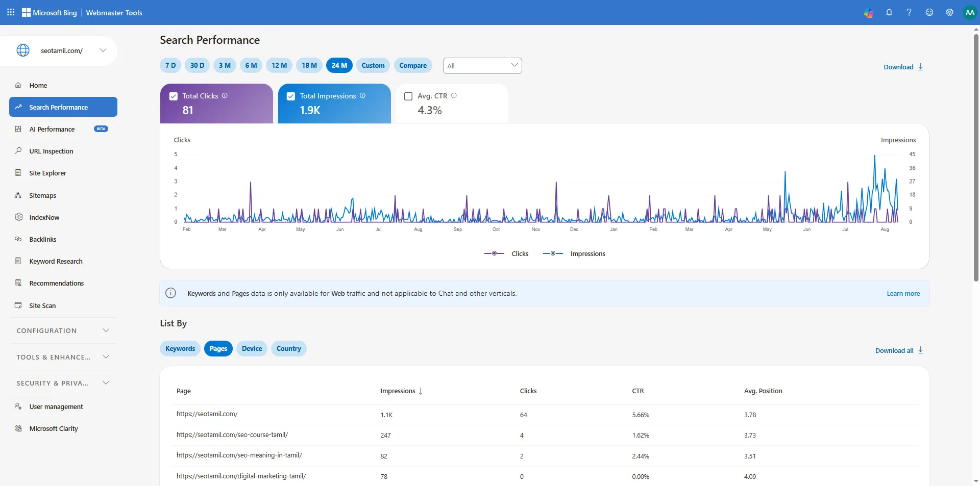Image resolution: width=980 pixels, height=486 pixels.
Task: Select the 12 M time range
Action: click(279, 65)
